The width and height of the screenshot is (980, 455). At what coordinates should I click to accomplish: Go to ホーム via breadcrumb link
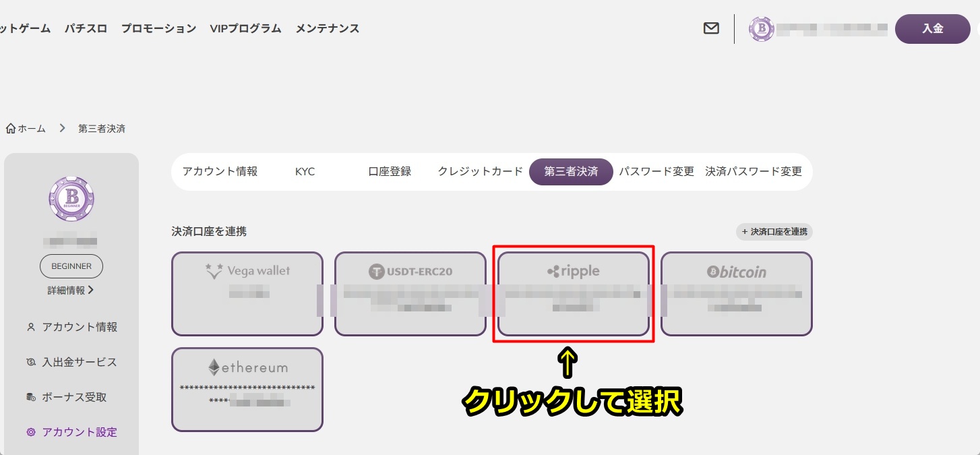[32, 128]
